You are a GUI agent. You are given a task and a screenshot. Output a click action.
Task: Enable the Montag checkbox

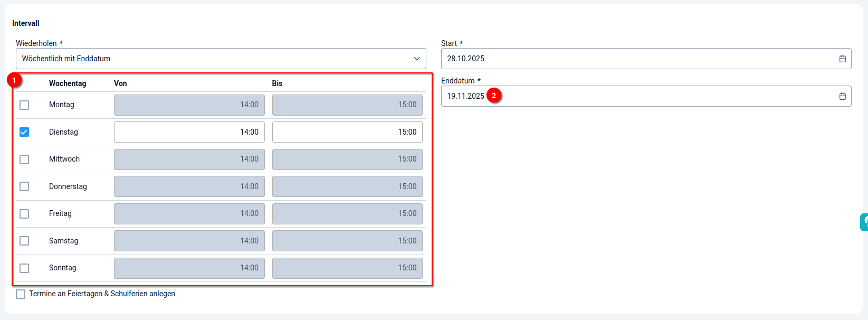pyautogui.click(x=24, y=105)
